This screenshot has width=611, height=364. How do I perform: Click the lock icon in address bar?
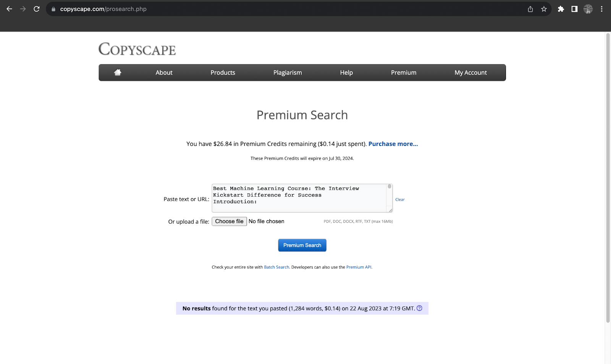click(53, 9)
